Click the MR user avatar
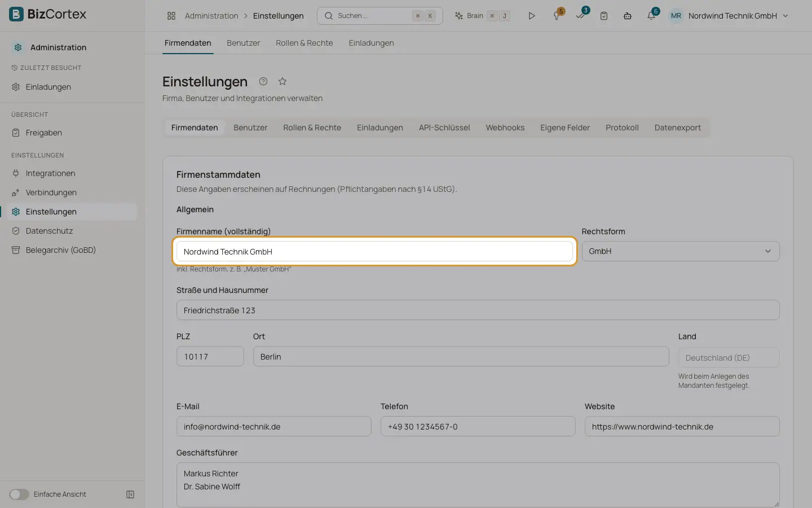812x508 pixels. pos(676,16)
